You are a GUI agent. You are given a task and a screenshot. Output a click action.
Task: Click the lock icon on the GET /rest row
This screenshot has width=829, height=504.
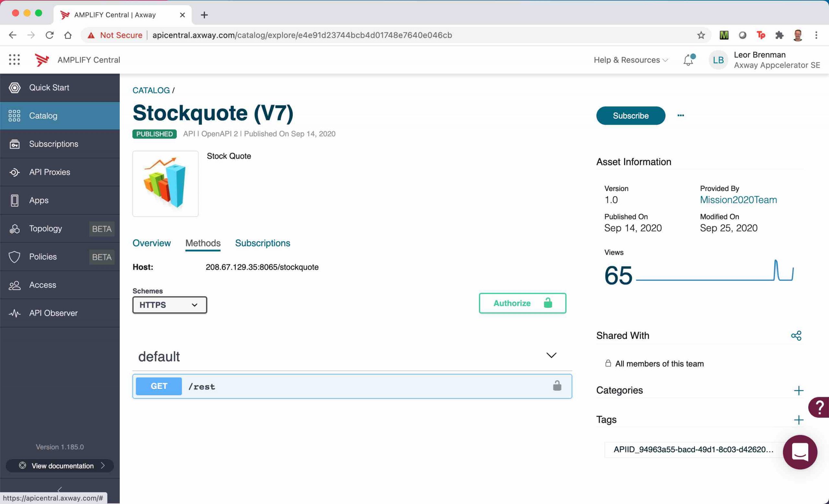coord(557,386)
